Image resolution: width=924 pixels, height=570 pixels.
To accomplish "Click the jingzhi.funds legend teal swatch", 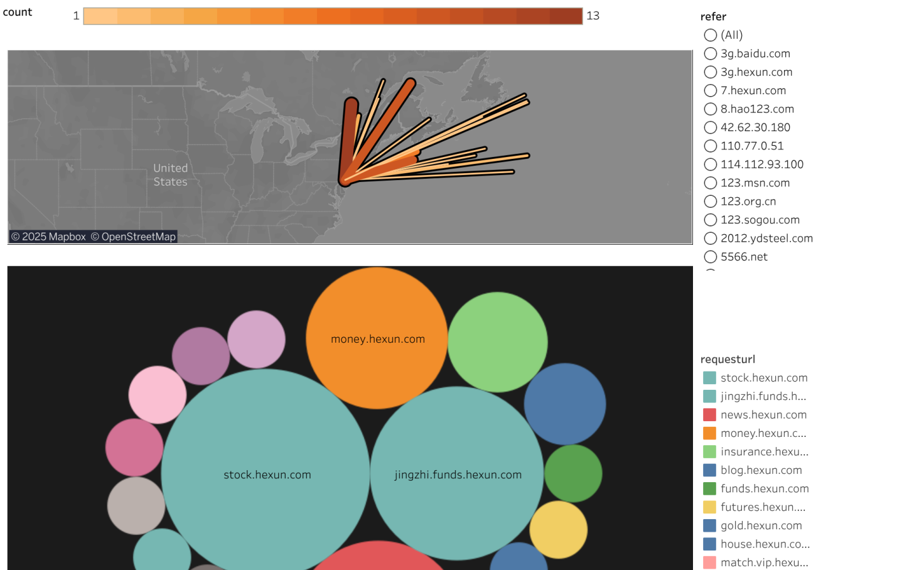I will 710,396.
